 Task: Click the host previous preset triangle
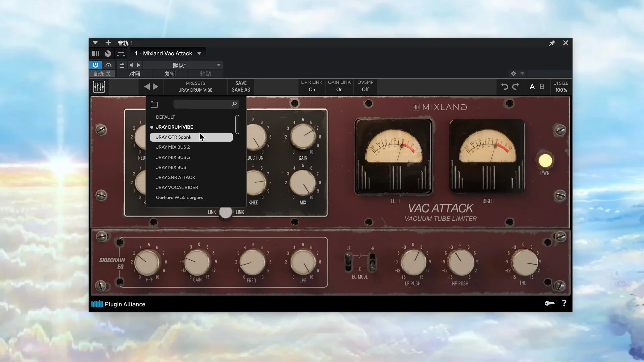131,65
